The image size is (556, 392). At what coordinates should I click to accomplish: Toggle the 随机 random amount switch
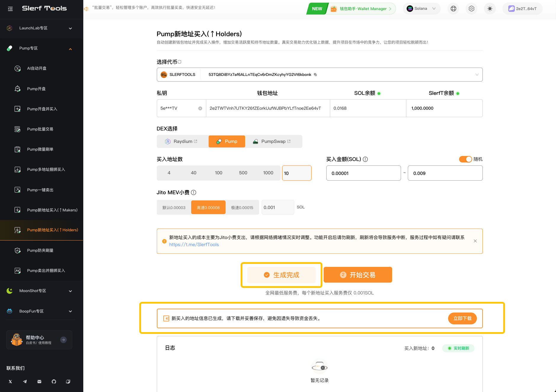coord(465,160)
